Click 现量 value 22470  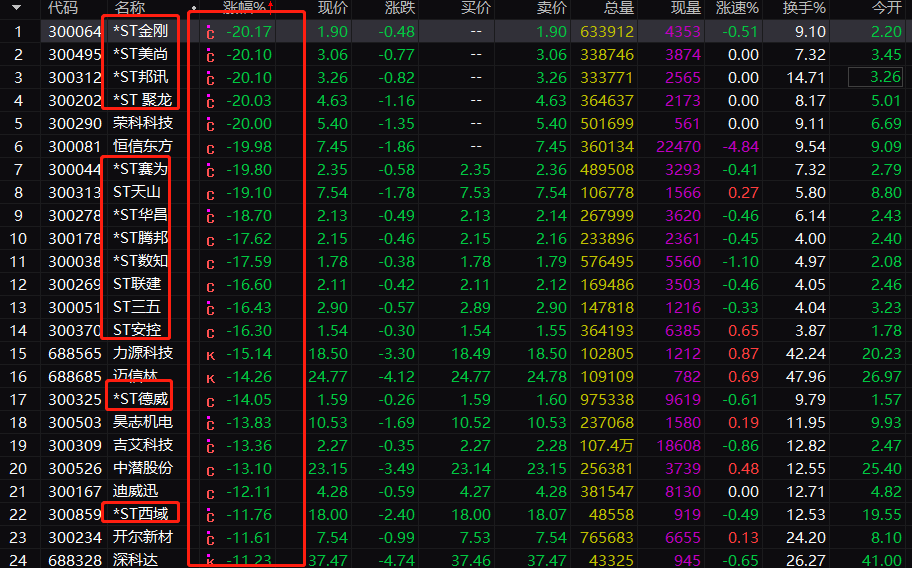678,146
